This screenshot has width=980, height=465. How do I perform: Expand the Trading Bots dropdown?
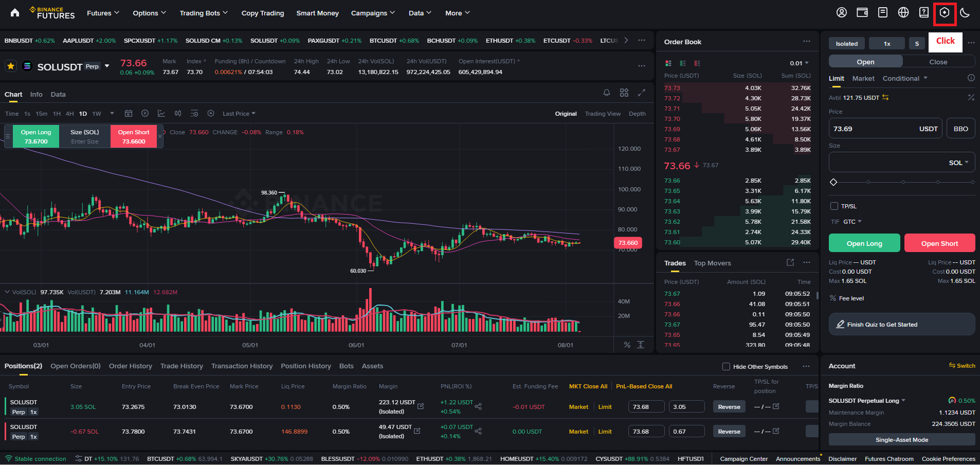click(204, 13)
